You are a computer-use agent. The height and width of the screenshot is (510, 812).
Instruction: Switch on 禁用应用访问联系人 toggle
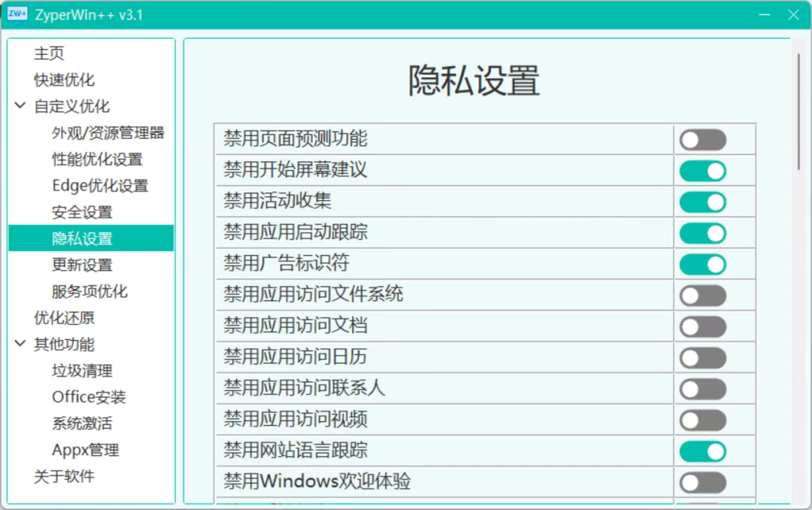703,389
